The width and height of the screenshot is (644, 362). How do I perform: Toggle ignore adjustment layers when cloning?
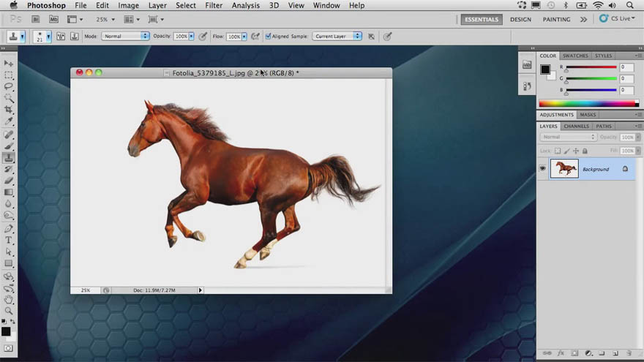[x=371, y=36]
